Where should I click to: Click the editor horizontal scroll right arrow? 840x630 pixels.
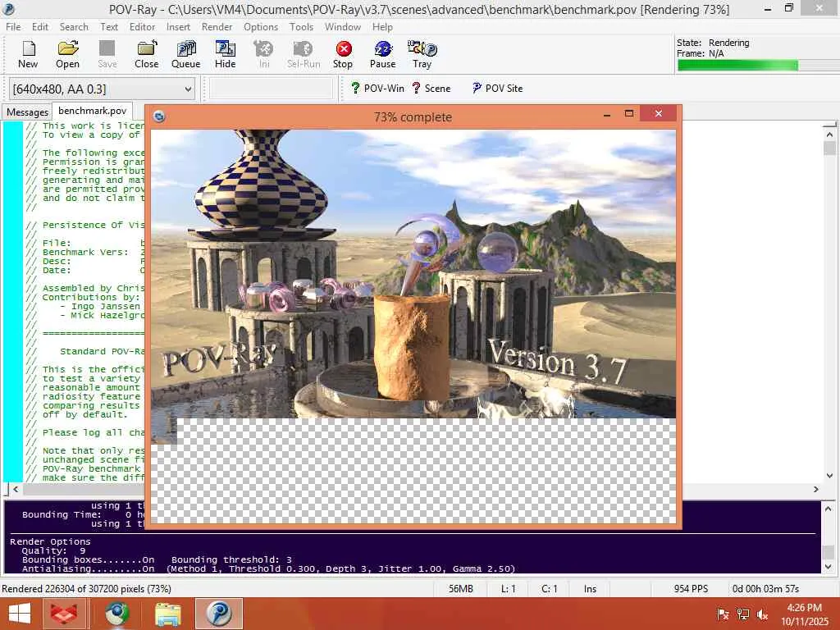click(816, 489)
